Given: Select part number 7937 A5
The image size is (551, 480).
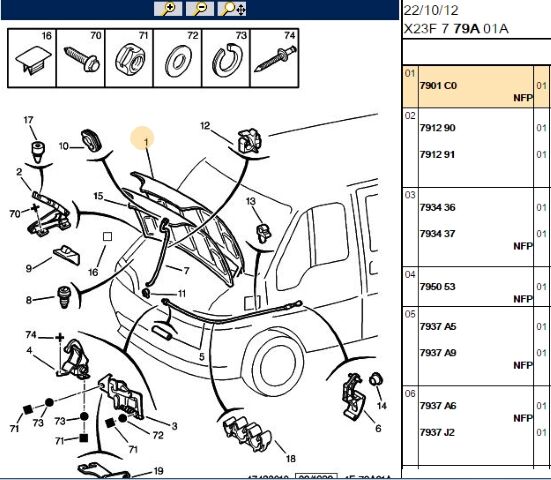Looking at the screenshot, I should [438, 326].
